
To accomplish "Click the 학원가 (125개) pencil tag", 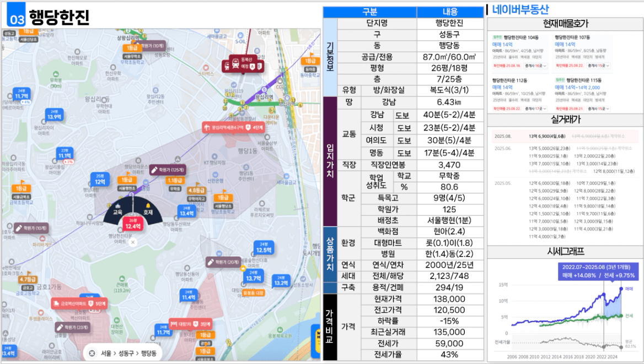I will pos(167,170).
